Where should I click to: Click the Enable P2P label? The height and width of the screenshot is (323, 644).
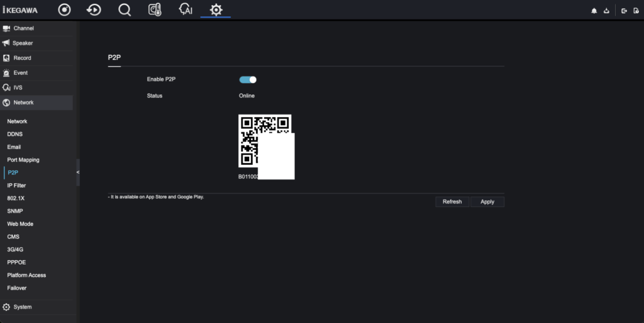tap(162, 79)
